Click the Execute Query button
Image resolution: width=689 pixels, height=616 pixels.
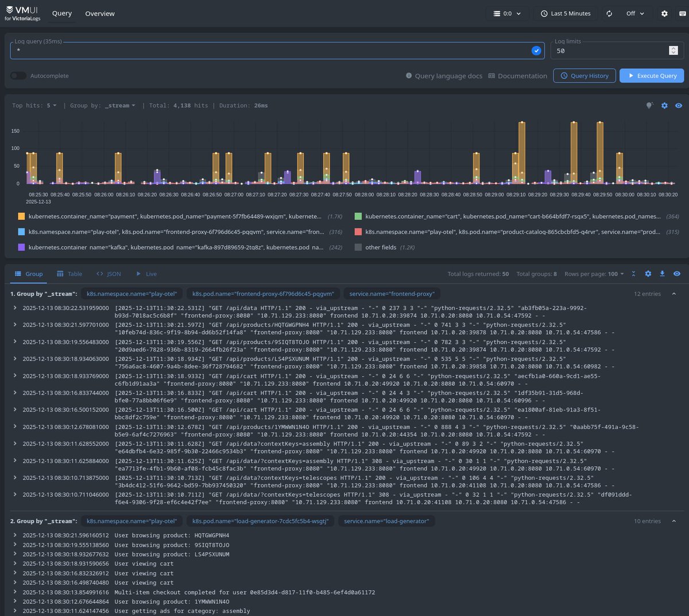click(x=652, y=76)
